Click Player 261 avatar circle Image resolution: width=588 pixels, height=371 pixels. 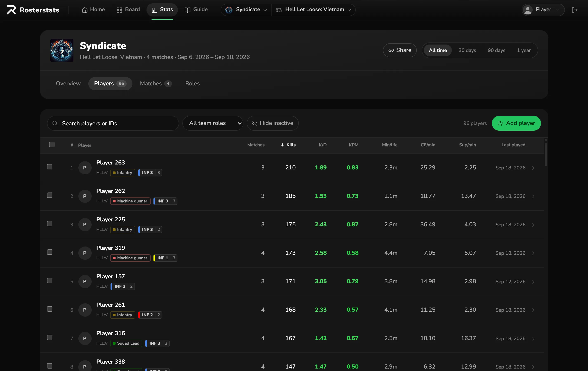pos(85,310)
